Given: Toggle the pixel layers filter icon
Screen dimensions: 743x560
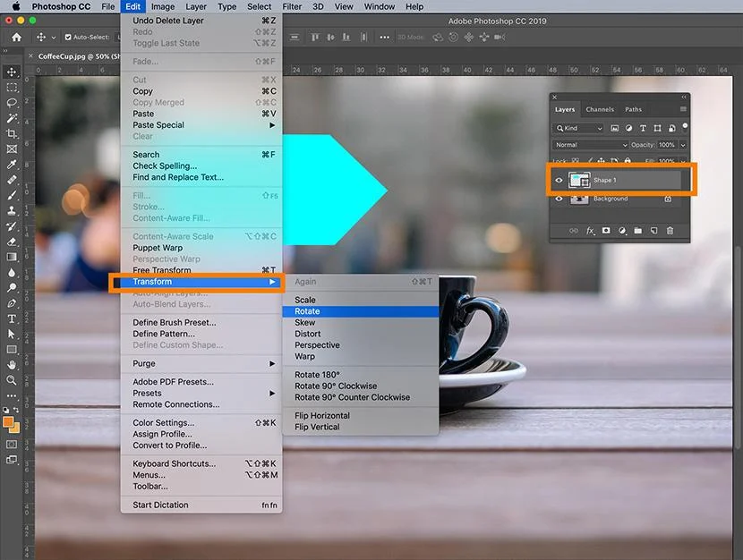Looking at the screenshot, I should (615, 128).
